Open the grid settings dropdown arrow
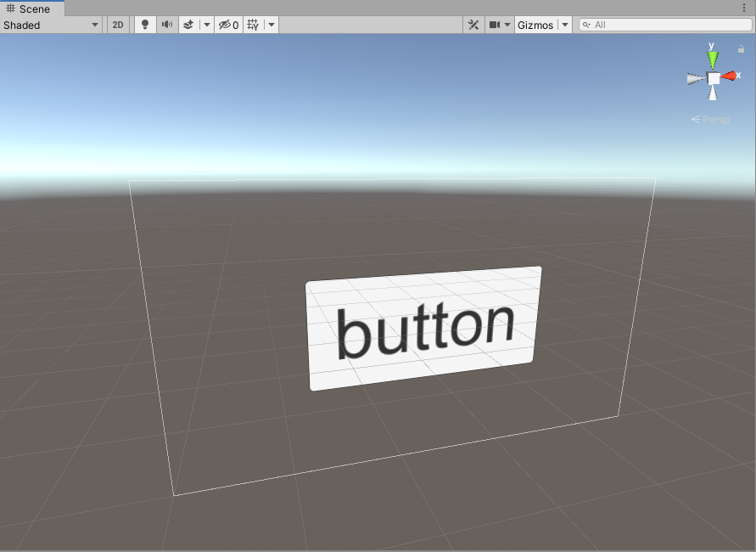Image resolution: width=756 pixels, height=552 pixels. [x=272, y=25]
